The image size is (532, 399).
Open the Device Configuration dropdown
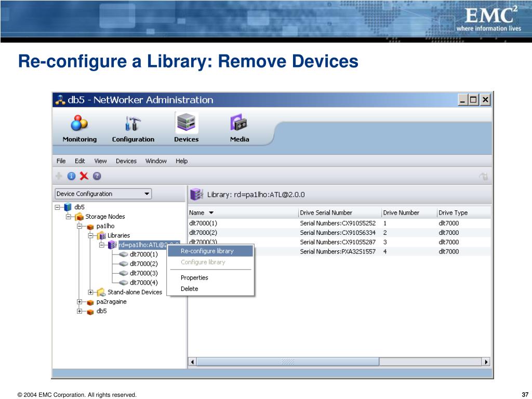pyautogui.click(x=103, y=194)
